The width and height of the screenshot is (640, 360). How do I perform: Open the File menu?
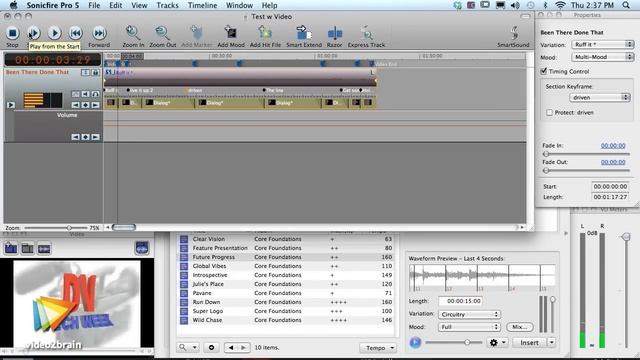(94, 5)
